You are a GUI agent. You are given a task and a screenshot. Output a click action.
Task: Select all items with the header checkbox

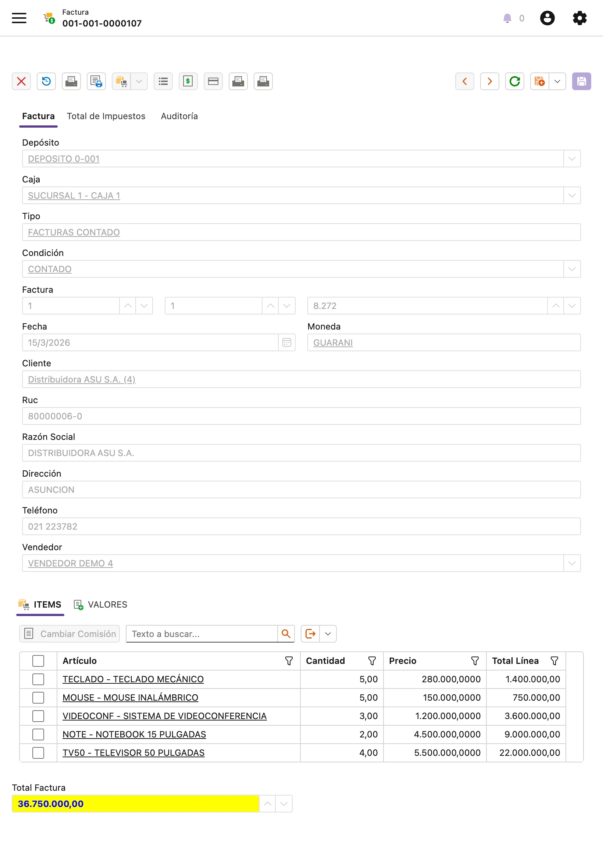(x=38, y=661)
